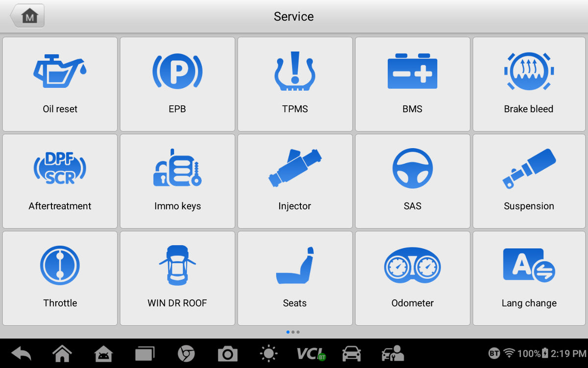588x368 pixels.
Task: Select WIN DR ROOF service
Action: click(x=177, y=278)
